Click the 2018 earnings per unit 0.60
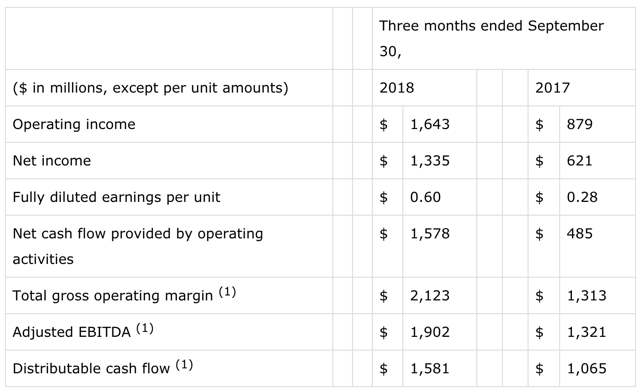This screenshot has width=640, height=392. tap(425, 197)
